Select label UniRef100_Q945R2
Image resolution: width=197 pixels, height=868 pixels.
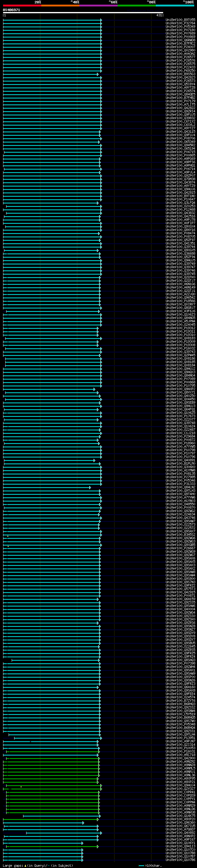pos(180,145)
